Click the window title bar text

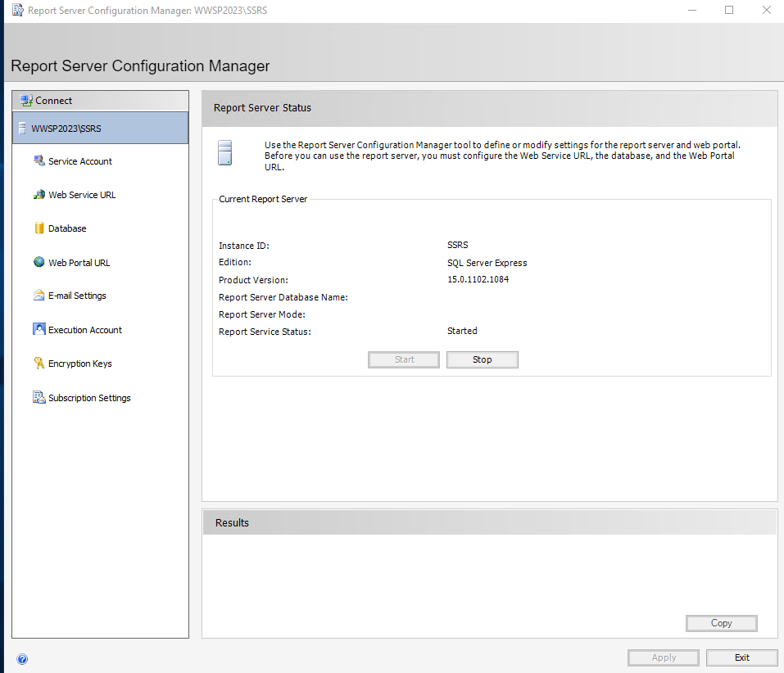pos(147,11)
